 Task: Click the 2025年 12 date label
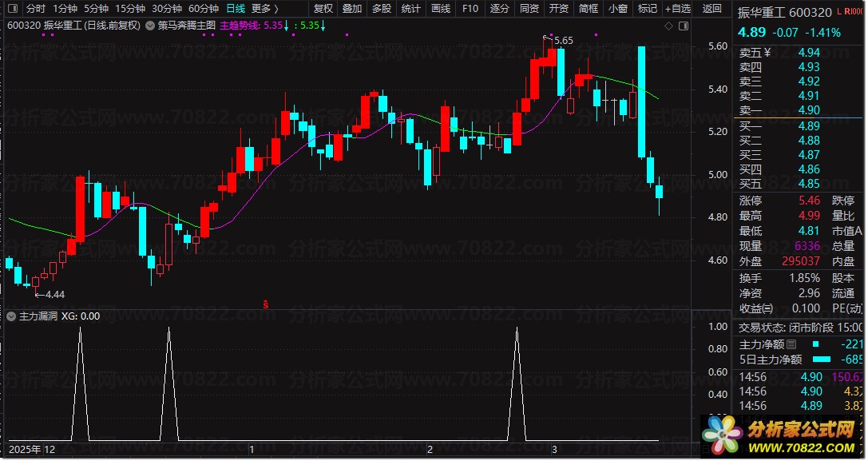point(32,449)
